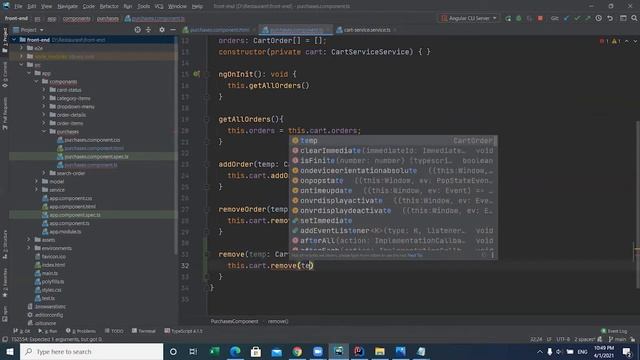This screenshot has height=360, width=640.
Task: Click the Locate file target icon in Project panel
Action: [138, 30]
